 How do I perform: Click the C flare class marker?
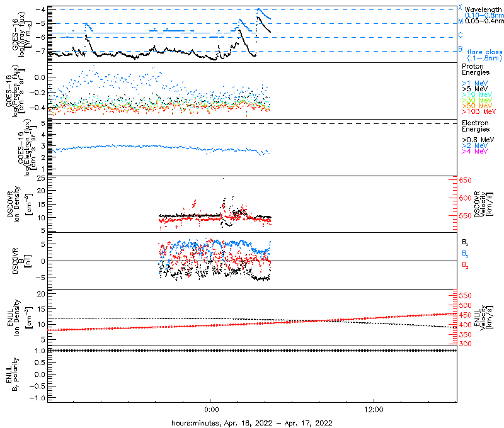461,35
